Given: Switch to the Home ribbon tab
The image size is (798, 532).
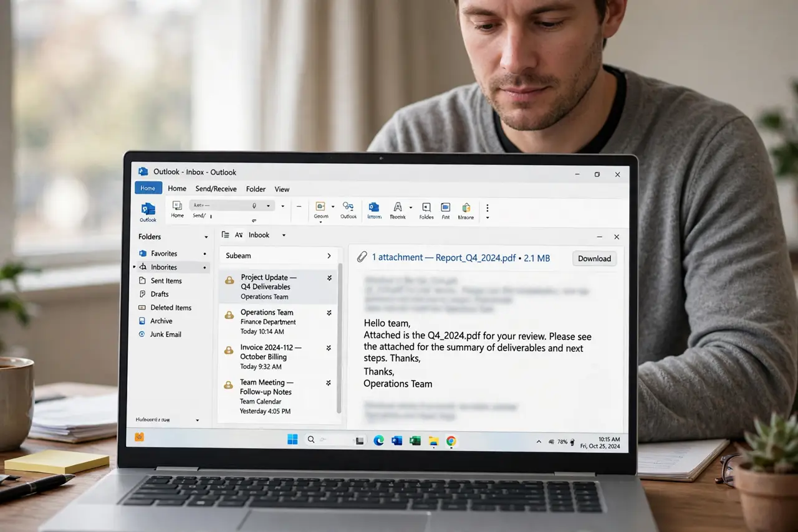Looking at the screenshot, I should pyautogui.click(x=177, y=189).
